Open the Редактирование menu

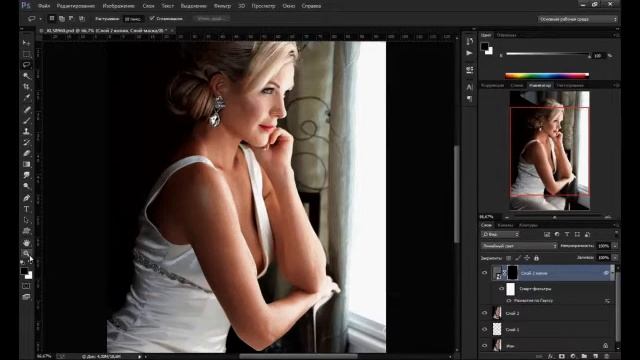coord(76,6)
